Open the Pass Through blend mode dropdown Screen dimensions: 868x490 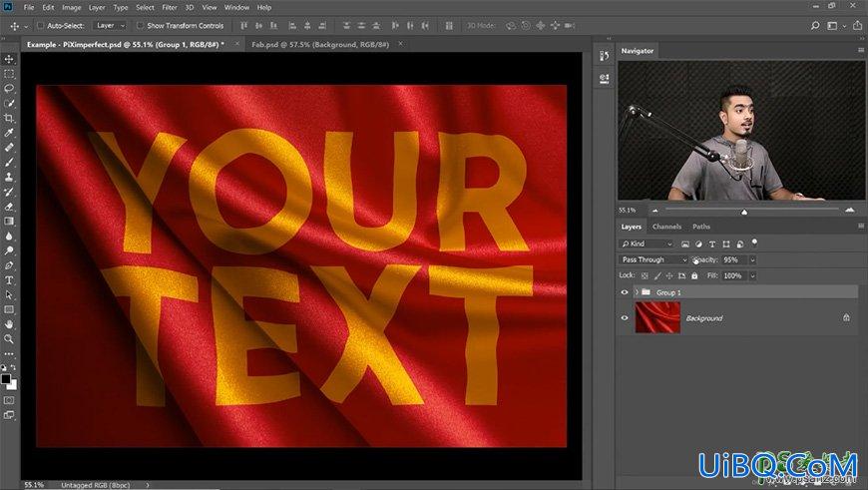pyautogui.click(x=653, y=259)
